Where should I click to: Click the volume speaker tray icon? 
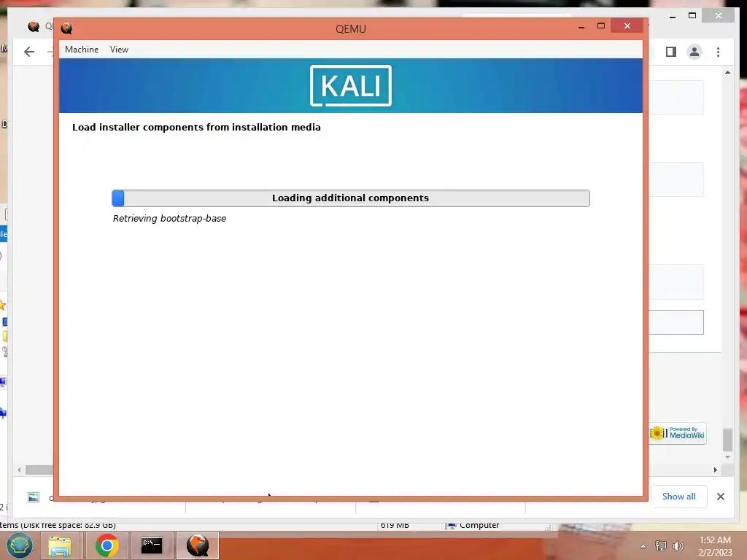(x=678, y=546)
